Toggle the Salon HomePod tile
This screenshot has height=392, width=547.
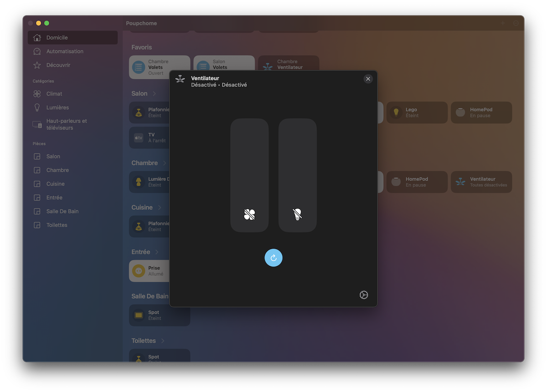481,112
